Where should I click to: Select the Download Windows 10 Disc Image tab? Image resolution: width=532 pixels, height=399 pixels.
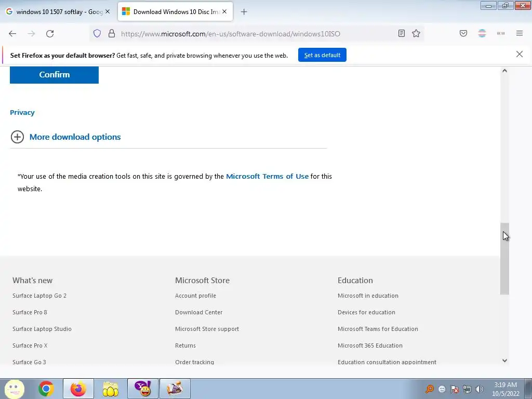pos(176,11)
